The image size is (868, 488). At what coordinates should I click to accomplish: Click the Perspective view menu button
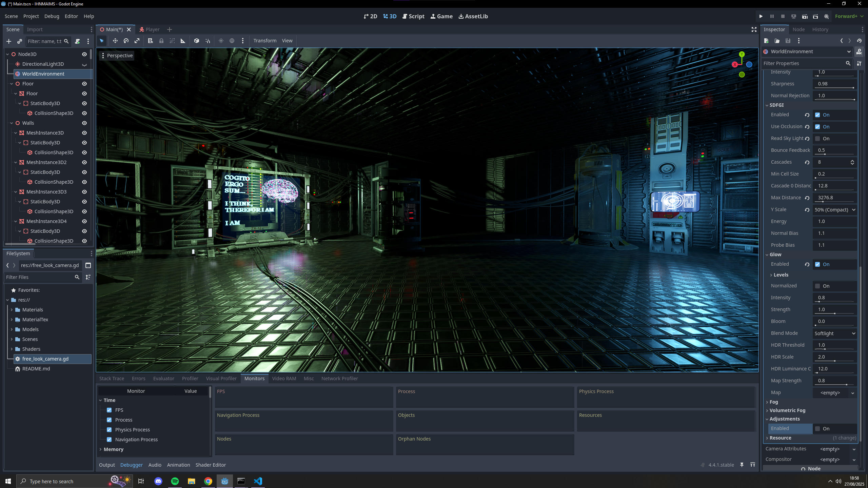117,56
